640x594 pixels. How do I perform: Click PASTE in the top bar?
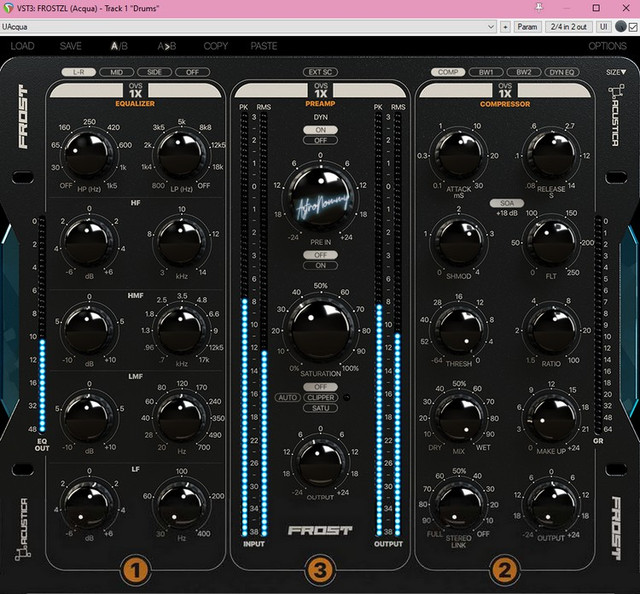pyautogui.click(x=264, y=46)
